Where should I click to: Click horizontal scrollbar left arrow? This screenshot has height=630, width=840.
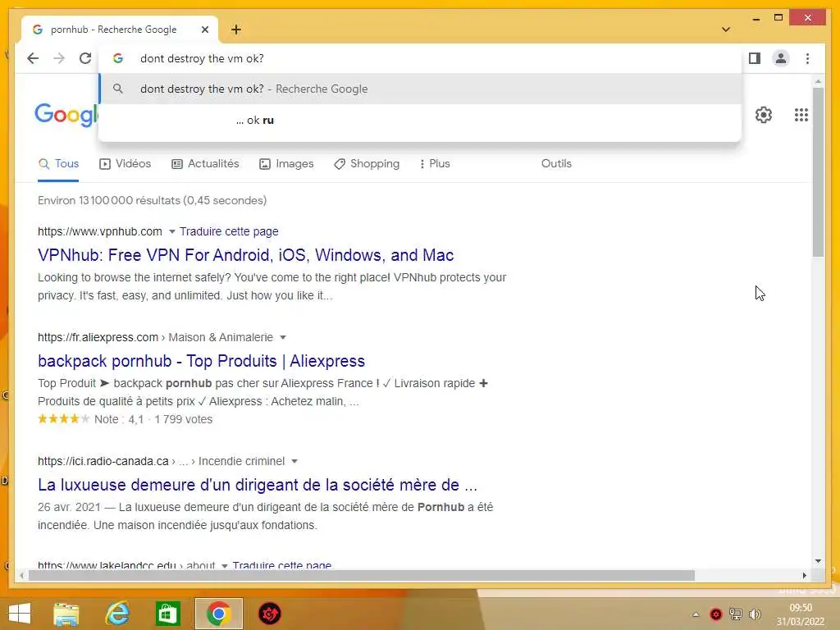[21, 575]
